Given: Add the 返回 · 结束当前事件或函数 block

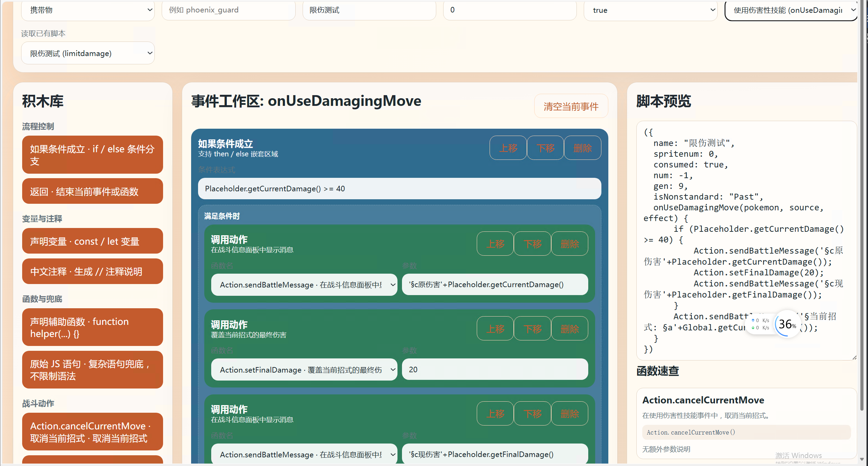Looking at the screenshot, I should click(x=92, y=191).
